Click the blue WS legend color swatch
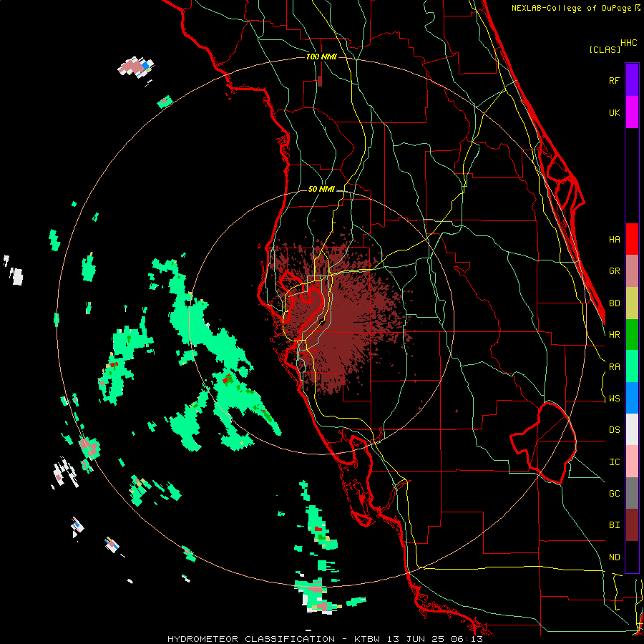This screenshot has width=644, height=644. [632, 398]
